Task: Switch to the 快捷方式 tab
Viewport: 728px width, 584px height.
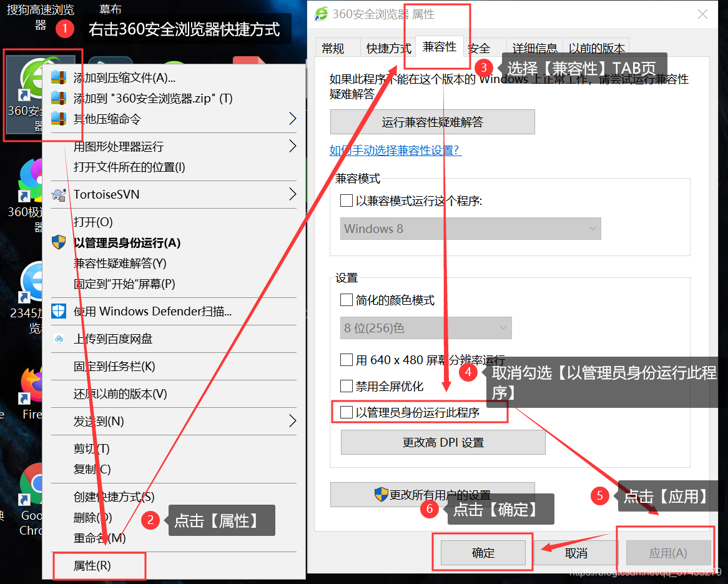Action: [x=388, y=48]
